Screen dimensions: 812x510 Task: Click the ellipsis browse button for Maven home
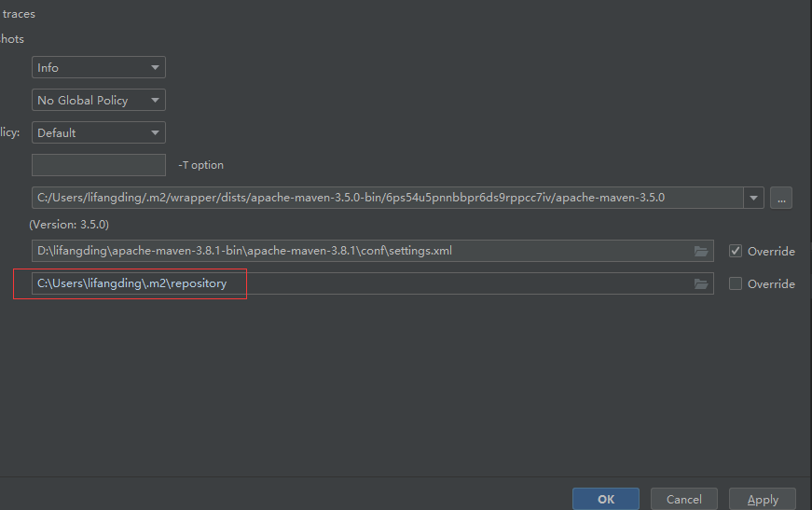tap(781, 198)
